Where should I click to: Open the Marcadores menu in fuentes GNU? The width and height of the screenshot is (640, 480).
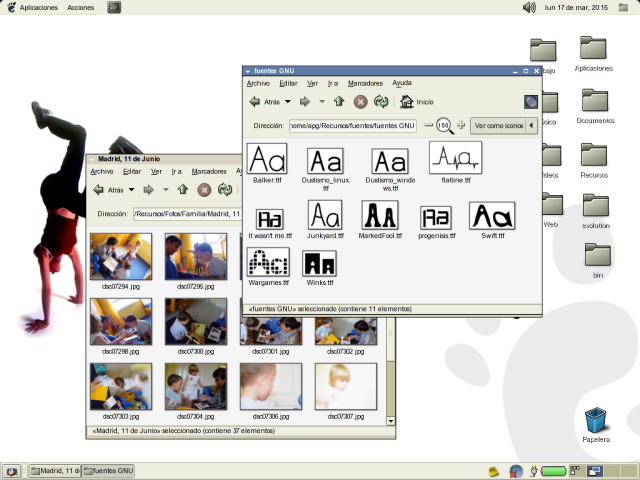(x=365, y=83)
